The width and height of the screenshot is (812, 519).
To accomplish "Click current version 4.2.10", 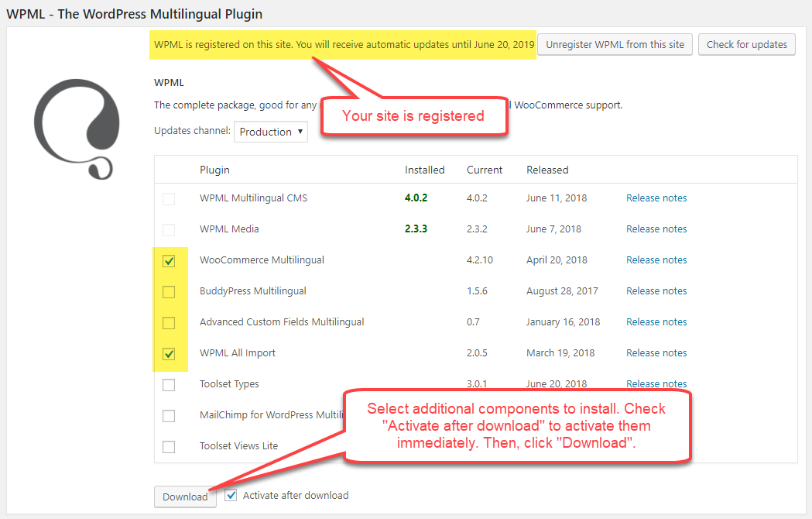I will click(479, 260).
